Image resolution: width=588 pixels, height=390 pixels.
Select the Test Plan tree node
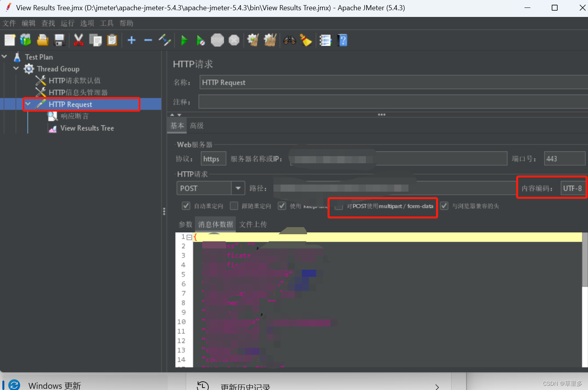[x=39, y=57]
